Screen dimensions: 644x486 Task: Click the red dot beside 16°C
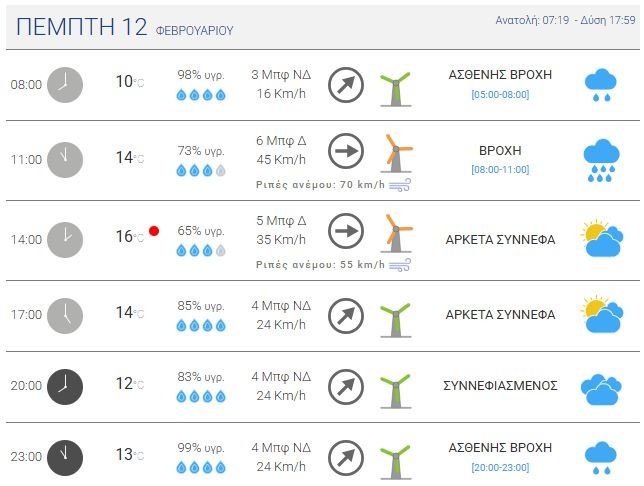154,231
